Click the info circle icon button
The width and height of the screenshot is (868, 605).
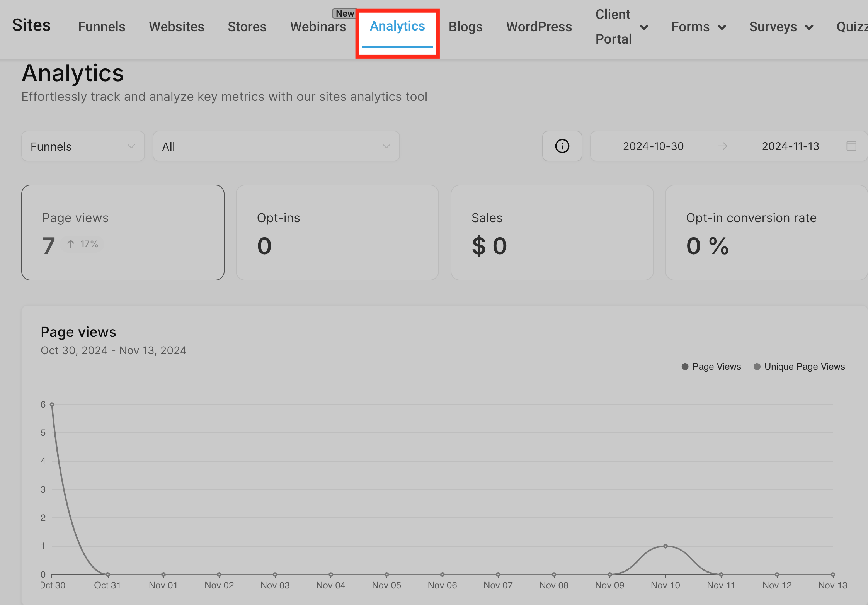click(x=562, y=146)
